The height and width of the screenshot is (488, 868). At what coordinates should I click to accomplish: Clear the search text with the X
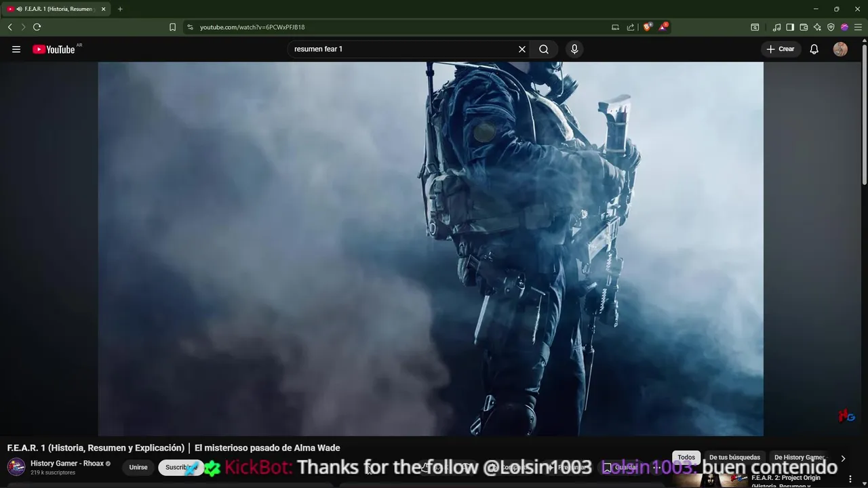point(522,49)
